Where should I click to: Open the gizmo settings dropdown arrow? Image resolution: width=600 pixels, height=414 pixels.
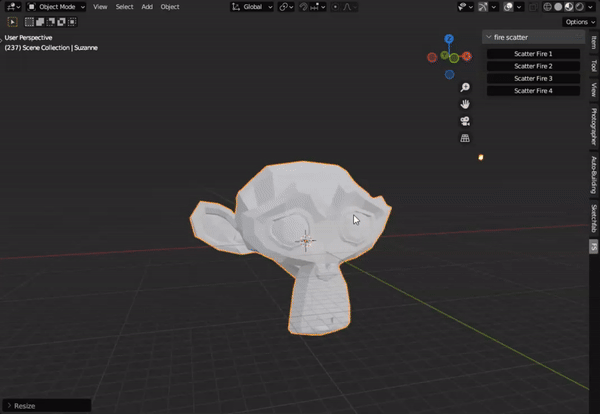coord(494,7)
